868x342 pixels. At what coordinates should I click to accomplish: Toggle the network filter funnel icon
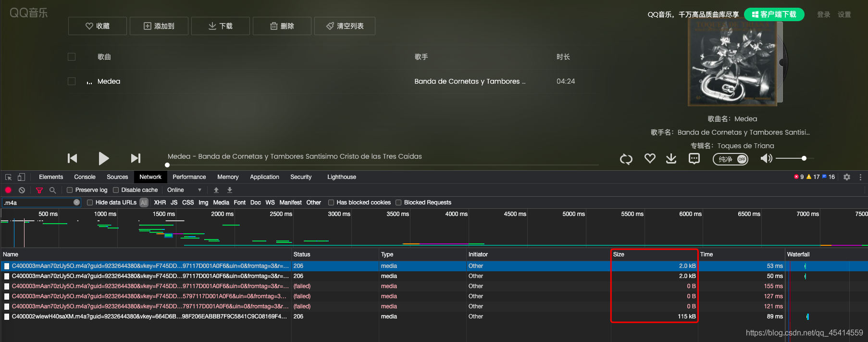[39, 190]
